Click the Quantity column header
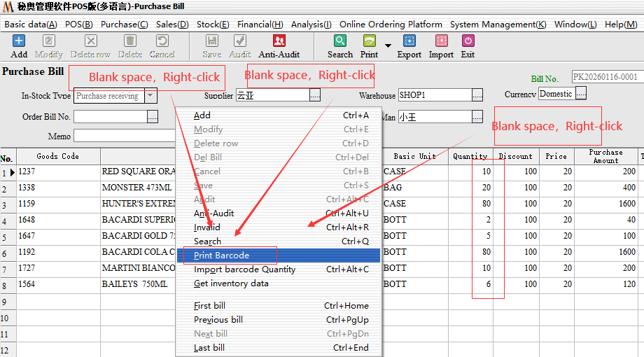The height and width of the screenshot is (357, 644). click(470, 156)
